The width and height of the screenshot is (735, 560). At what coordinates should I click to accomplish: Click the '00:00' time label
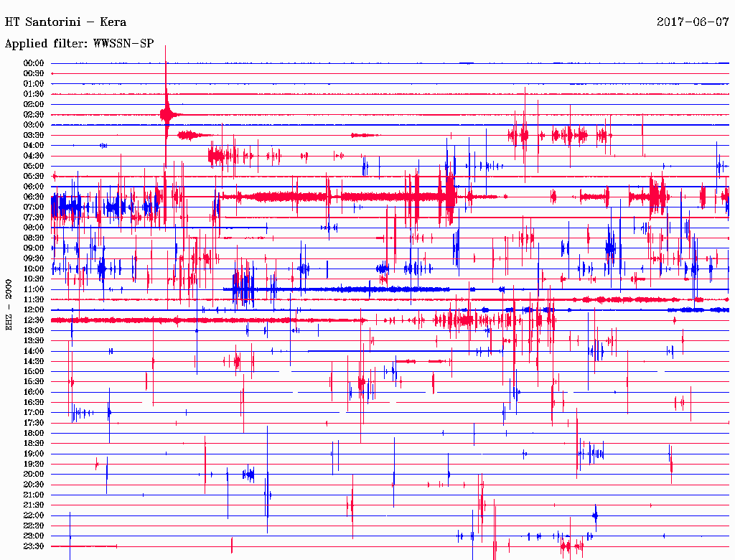[x=34, y=63]
